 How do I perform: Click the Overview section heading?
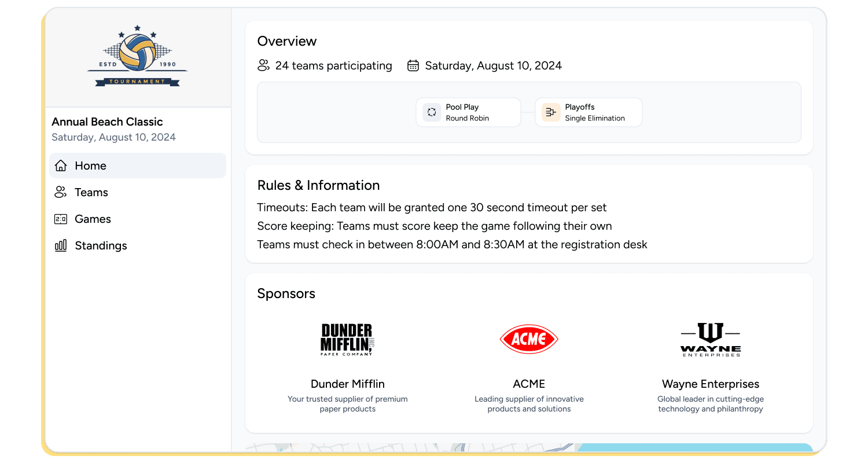[x=287, y=41]
